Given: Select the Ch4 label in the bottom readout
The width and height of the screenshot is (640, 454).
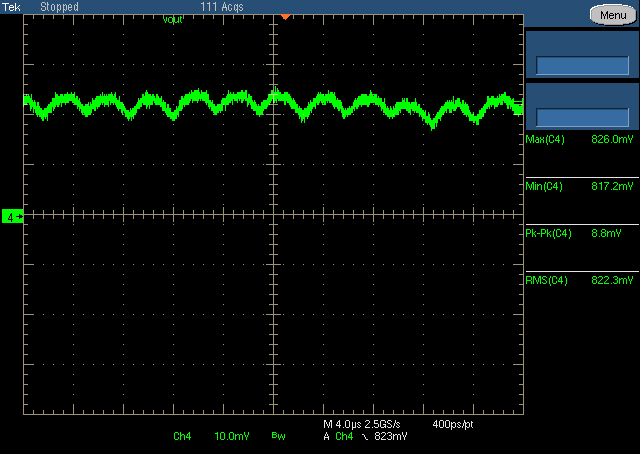Looking at the screenshot, I should (x=182, y=437).
